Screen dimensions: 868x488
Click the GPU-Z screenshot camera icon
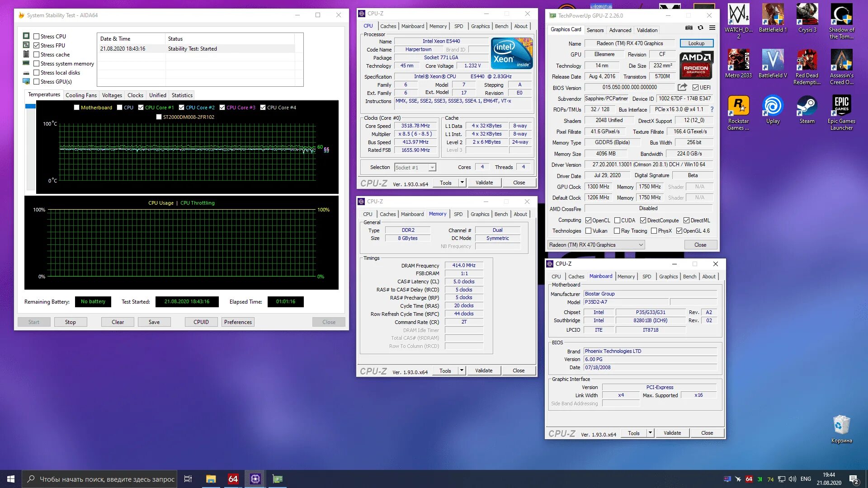pos(689,28)
